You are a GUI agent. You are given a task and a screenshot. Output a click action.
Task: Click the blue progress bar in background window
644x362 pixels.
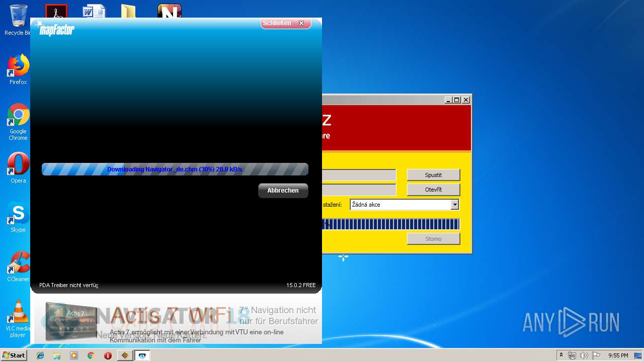pos(390,224)
